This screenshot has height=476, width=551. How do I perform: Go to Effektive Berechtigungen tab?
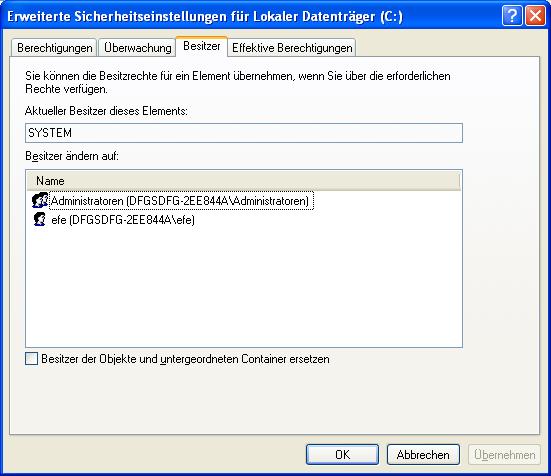click(x=292, y=48)
